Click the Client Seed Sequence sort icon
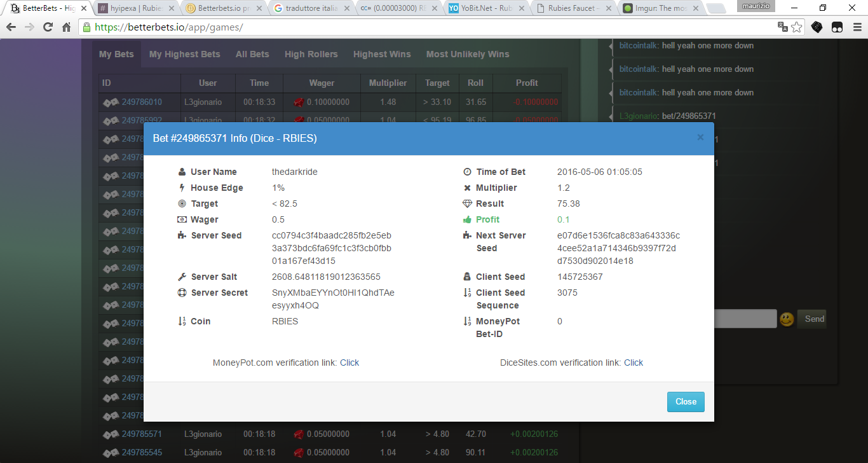The image size is (868, 463). 468,293
